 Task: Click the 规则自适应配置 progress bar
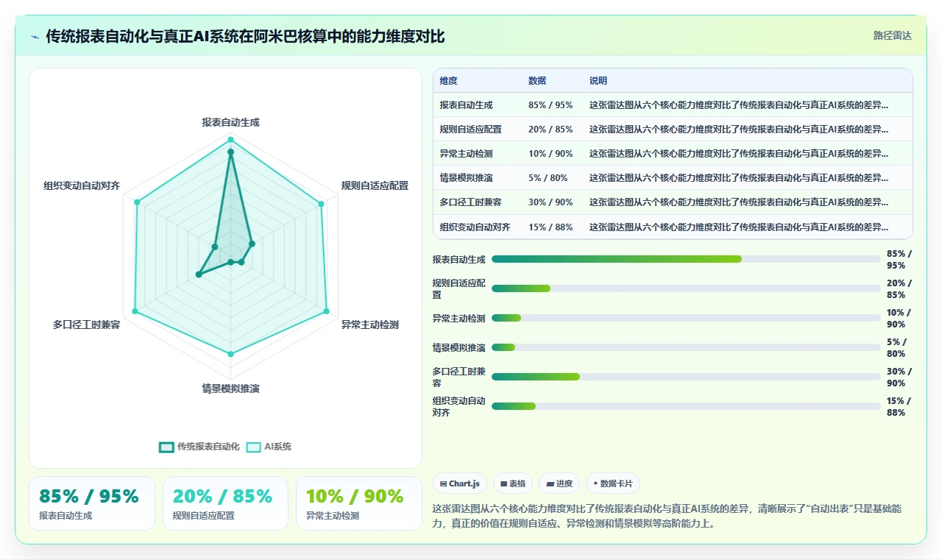(x=686, y=288)
